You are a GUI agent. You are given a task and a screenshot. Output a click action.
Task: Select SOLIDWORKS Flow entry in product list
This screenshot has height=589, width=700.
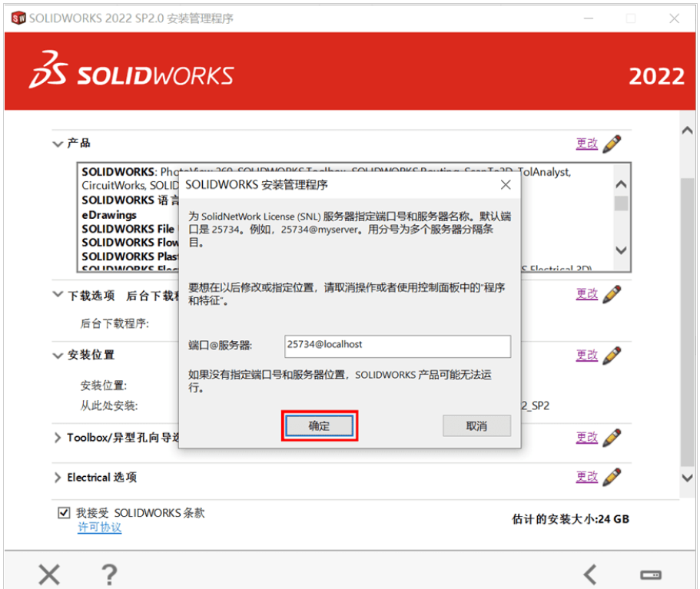pos(130,243)
